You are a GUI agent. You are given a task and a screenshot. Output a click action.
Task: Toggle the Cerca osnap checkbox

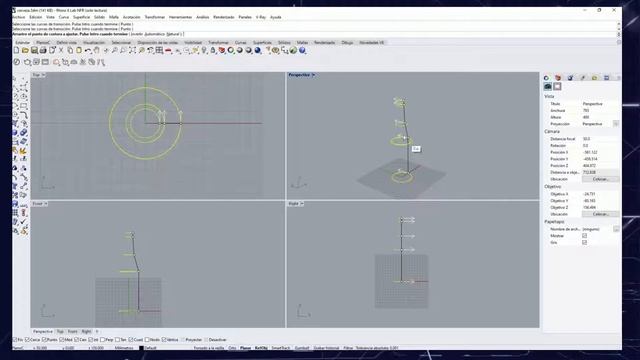[27, 340]
